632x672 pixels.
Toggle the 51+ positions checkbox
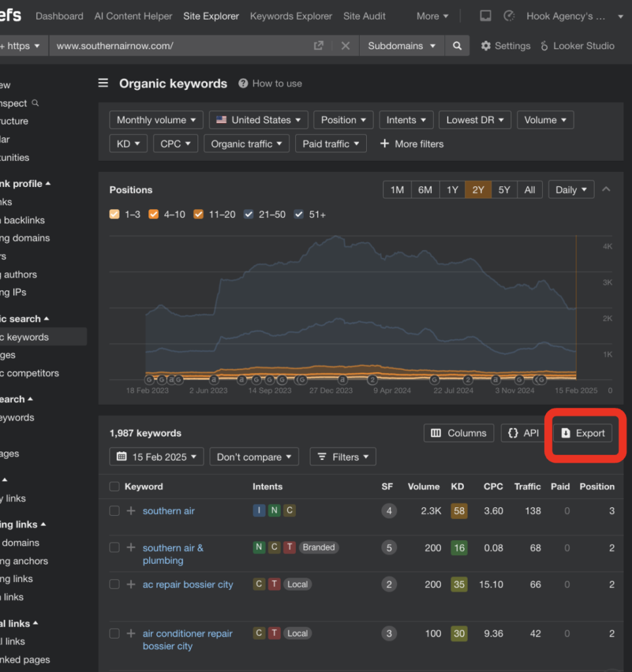299,215
